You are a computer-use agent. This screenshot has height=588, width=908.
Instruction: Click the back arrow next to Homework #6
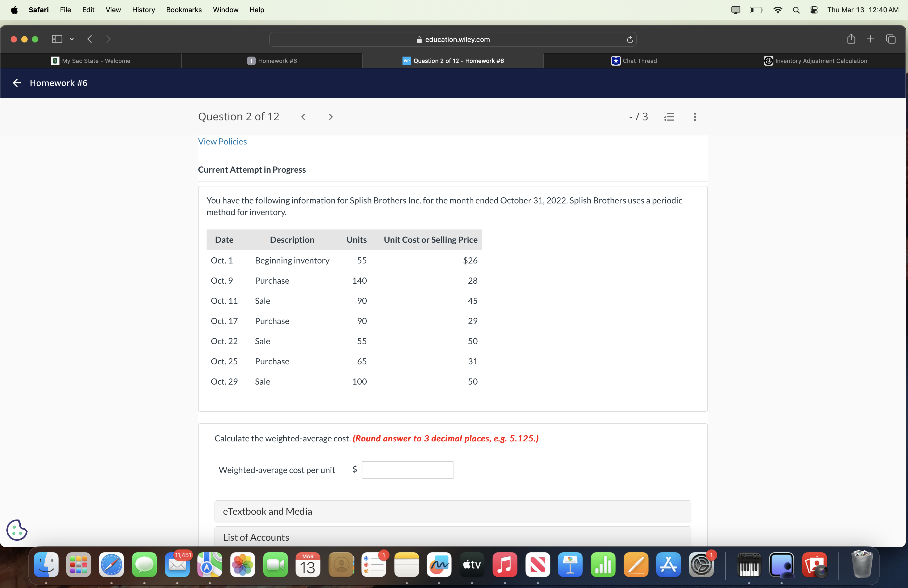16,83
